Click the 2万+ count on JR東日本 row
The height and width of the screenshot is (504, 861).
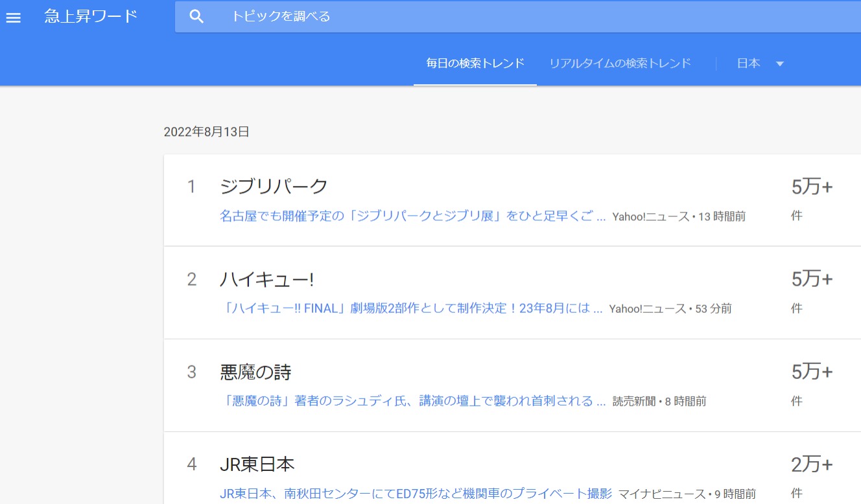pyautogui.click(x=812, y=465)
